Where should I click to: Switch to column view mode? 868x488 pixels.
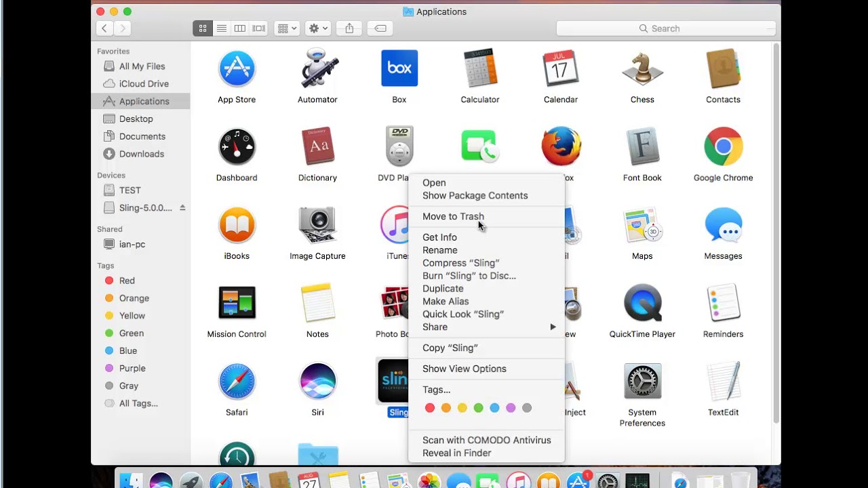pos(240,28)
